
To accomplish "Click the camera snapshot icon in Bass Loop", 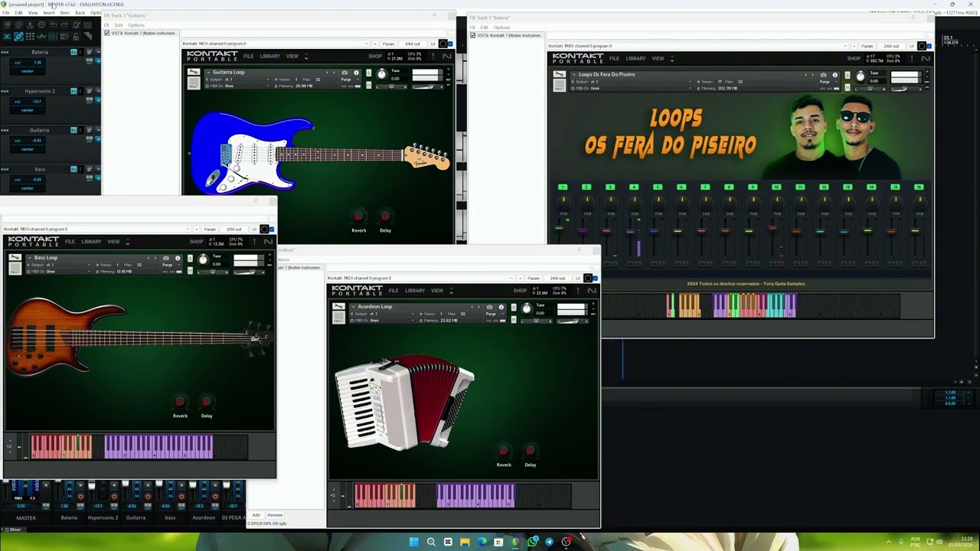I will [166, 258].
